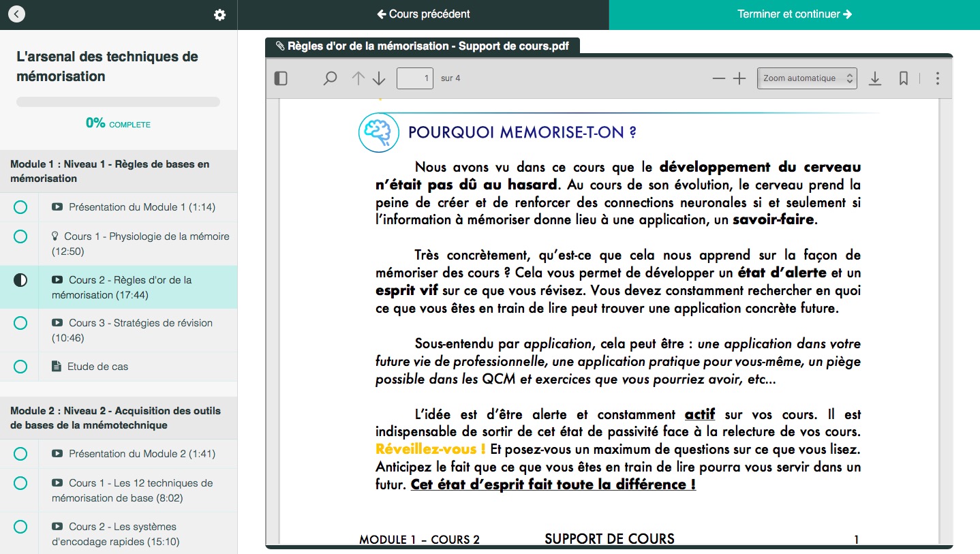Click the 'sur 4' page count label
Viewport: 980px width, 554px height.
450,78
